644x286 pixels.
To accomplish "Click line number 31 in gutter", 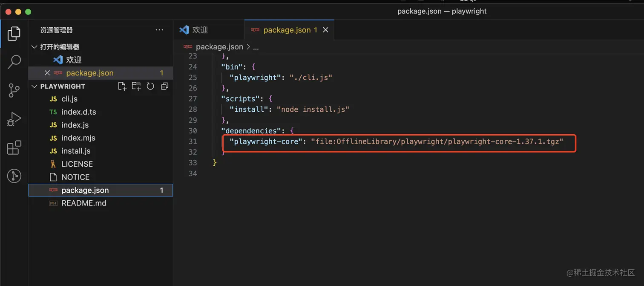I will click(x=193, y=142).
